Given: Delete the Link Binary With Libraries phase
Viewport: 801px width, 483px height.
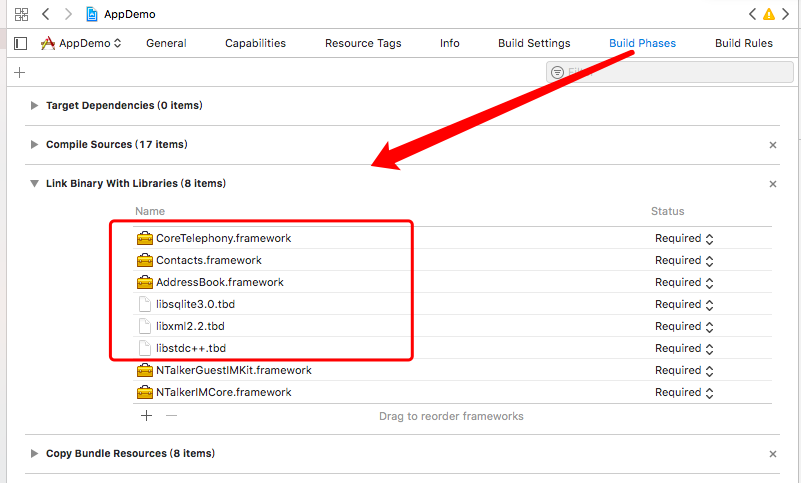Looking at the screenshot, I should coord(772,184).
